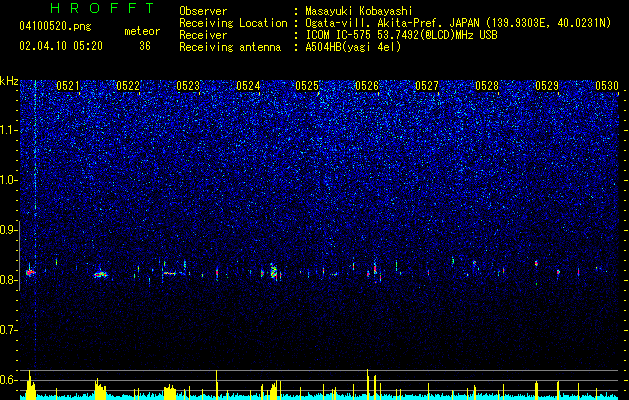Click the Receiver label

[x=203, y=35]
